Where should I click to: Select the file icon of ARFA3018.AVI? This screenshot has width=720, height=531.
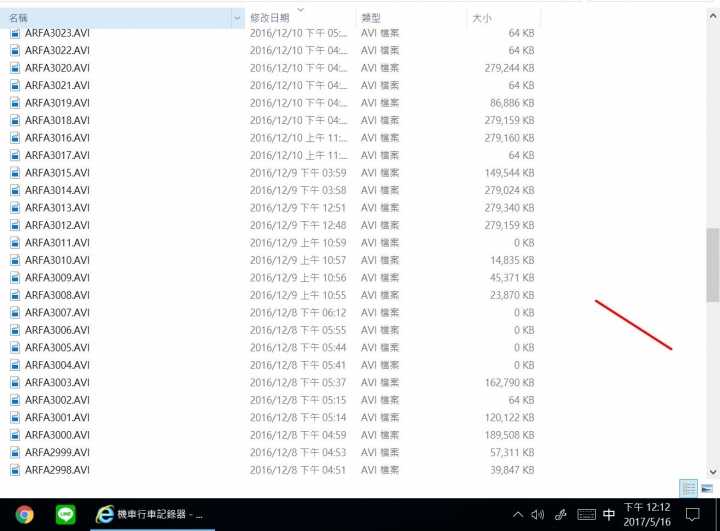point(15,120)
